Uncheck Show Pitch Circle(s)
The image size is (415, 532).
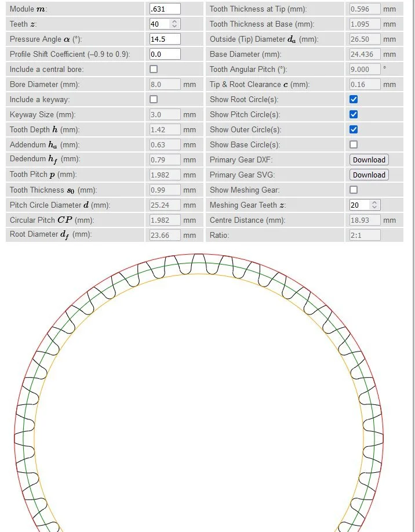pyautogui.click(x=354, y=114)
